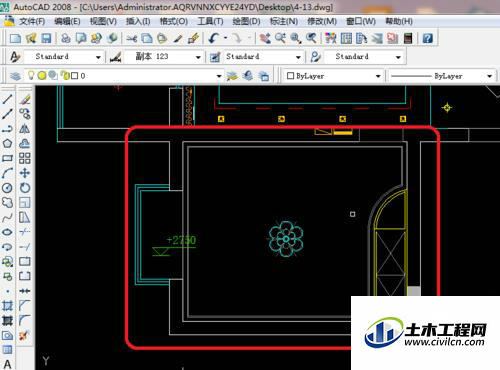
Task: Save the drawing with the floppy icon
Action: (46, 39)
